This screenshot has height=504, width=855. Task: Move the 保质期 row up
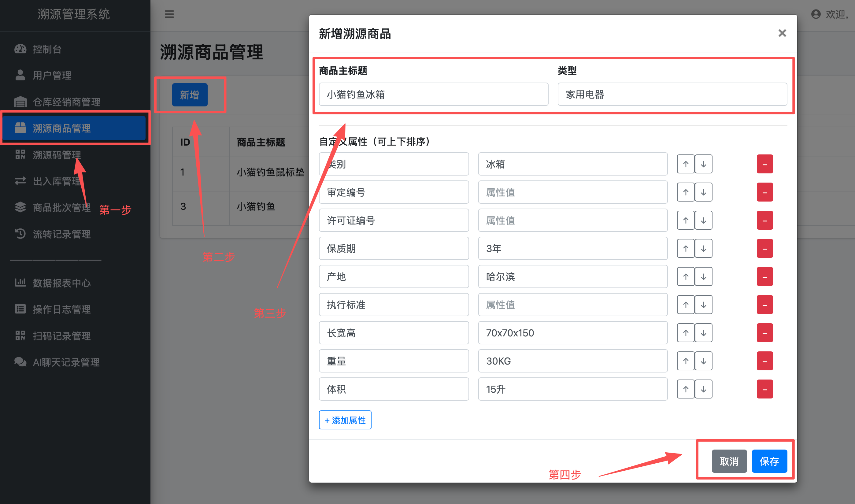[x=686, y=249]
